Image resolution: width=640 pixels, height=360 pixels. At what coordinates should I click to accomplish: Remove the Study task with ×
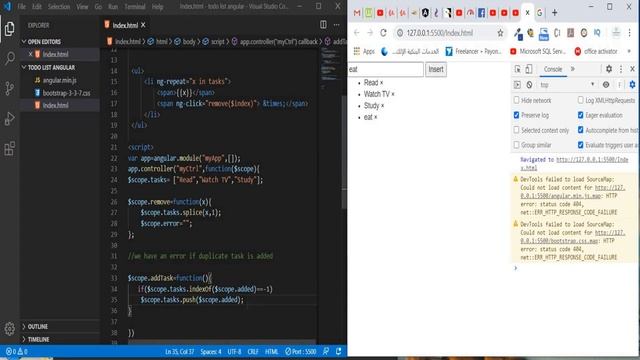pyautogui.click(x=382, y=106)
